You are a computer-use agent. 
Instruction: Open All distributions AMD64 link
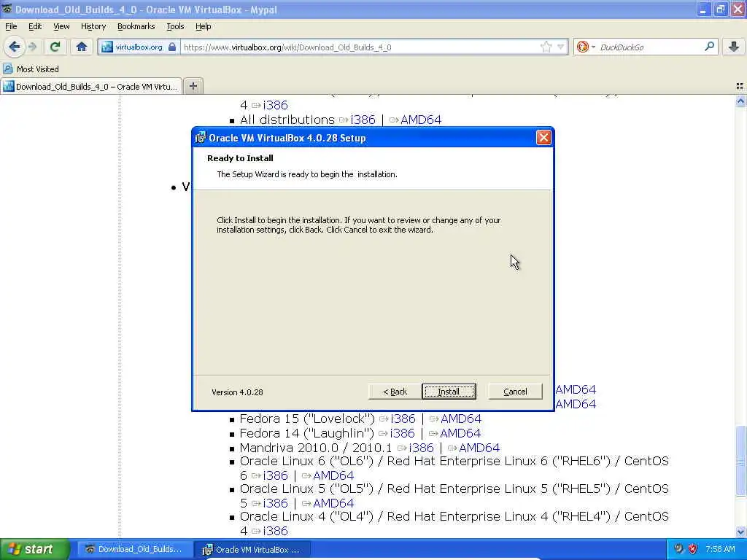(421, 120)
